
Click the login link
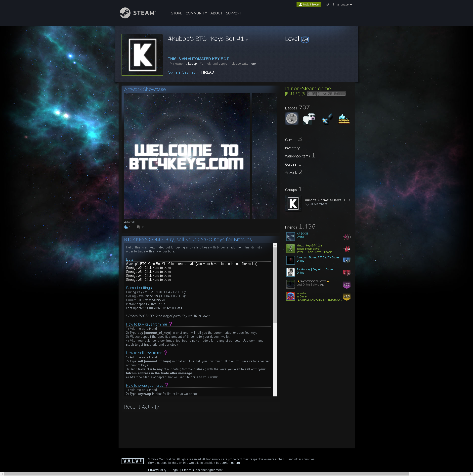327,4
